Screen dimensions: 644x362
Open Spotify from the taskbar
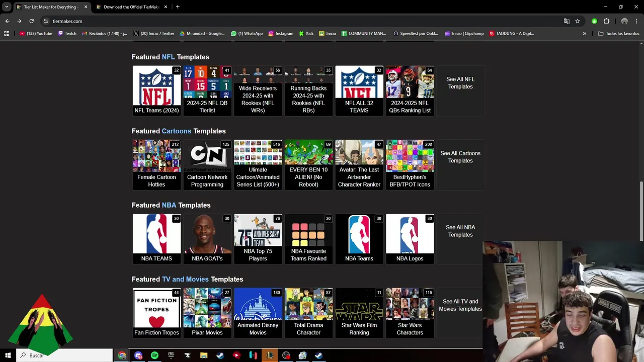154,355
